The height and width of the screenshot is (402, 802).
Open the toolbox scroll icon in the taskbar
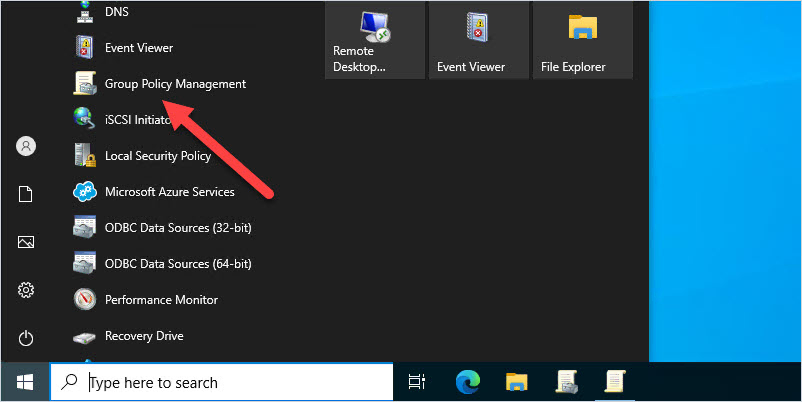567,382
